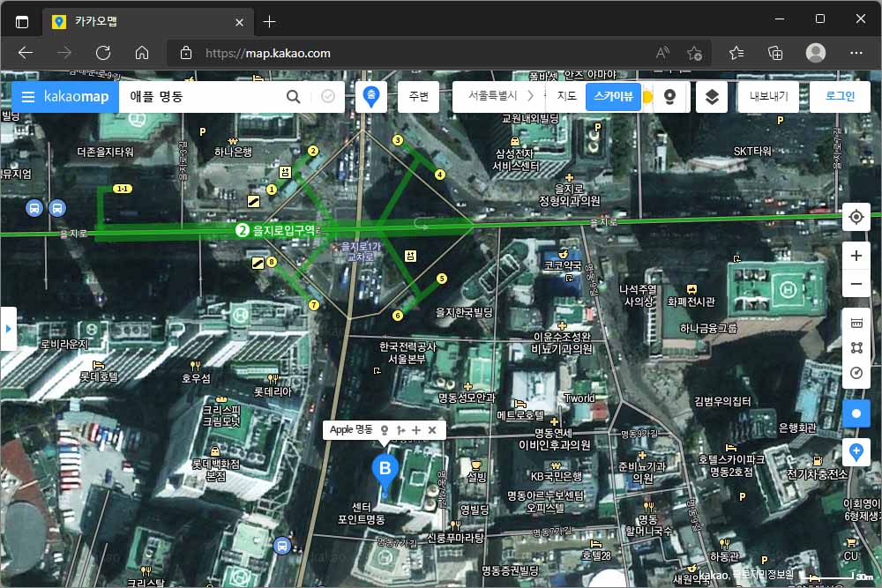Click the 하나은행 label
Image resolution: width=882 pixels, height=588 pixels.
coord(233,152)
